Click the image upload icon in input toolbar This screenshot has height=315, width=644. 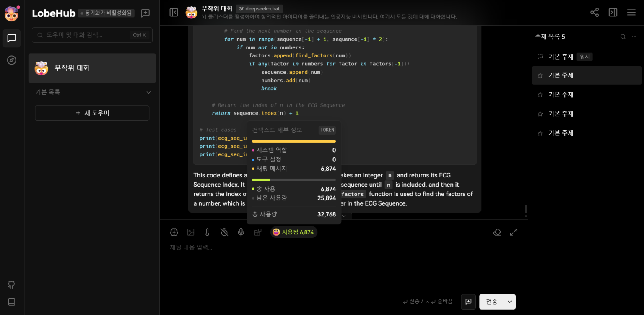(x=191, y=232)
